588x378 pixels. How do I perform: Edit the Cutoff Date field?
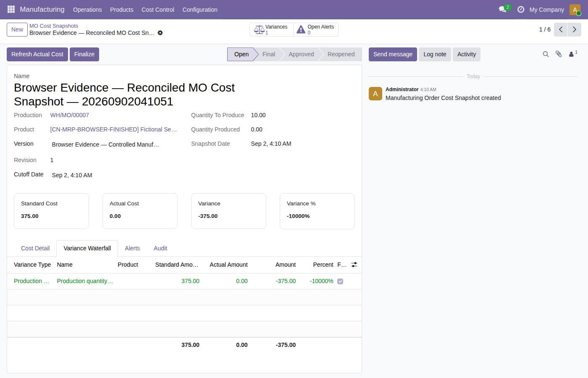(x=114, y=175)
